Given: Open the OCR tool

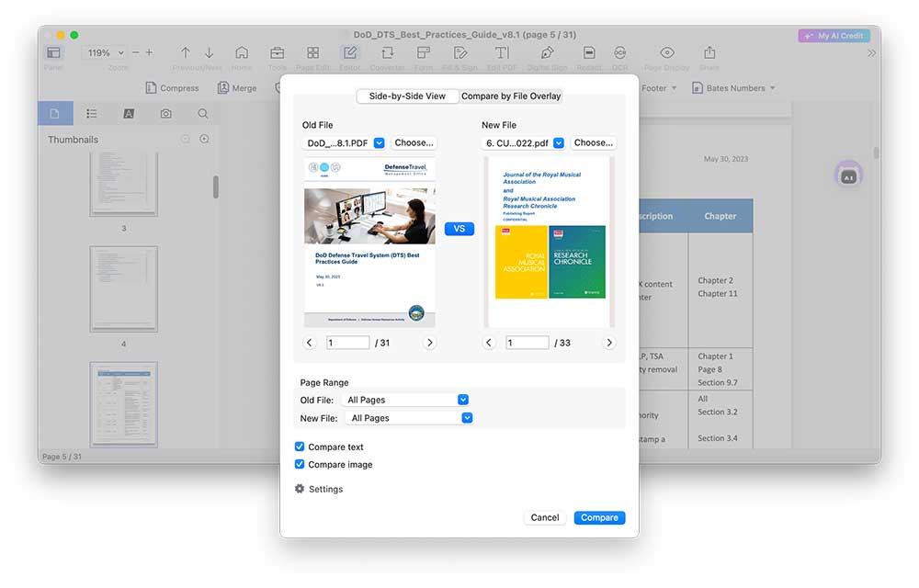Looking at the screenshot, I should tap(620, 52).
